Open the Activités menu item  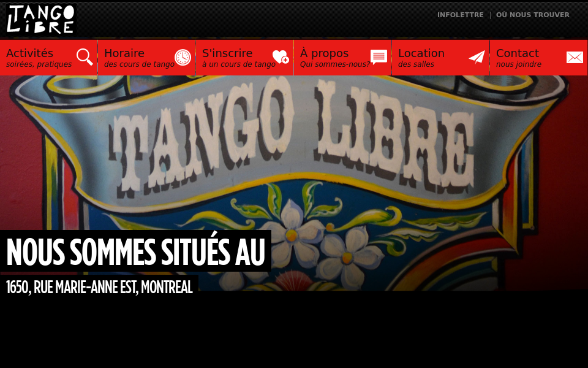tap(29, 53)
